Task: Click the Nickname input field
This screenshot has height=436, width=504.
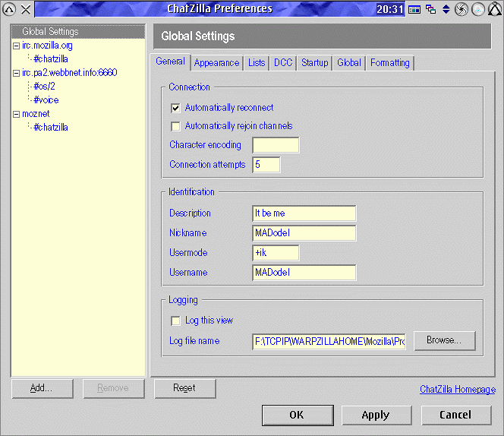Action: pos(304,233)
